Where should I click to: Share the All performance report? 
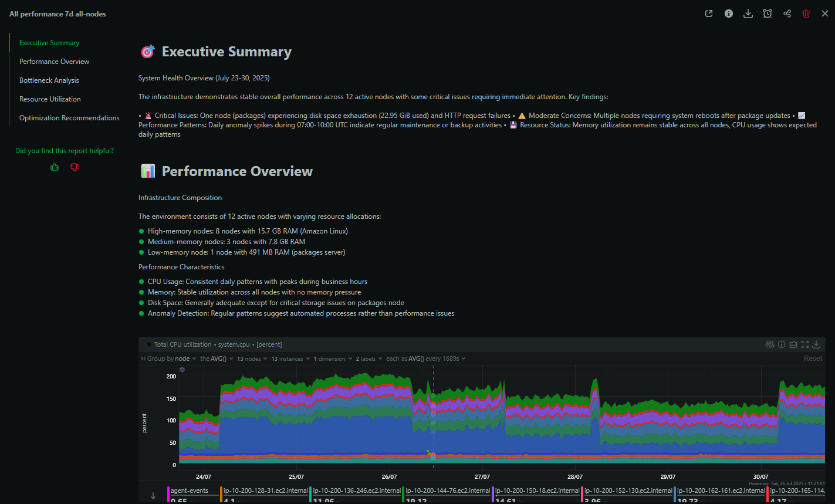[x=787, y=13]
